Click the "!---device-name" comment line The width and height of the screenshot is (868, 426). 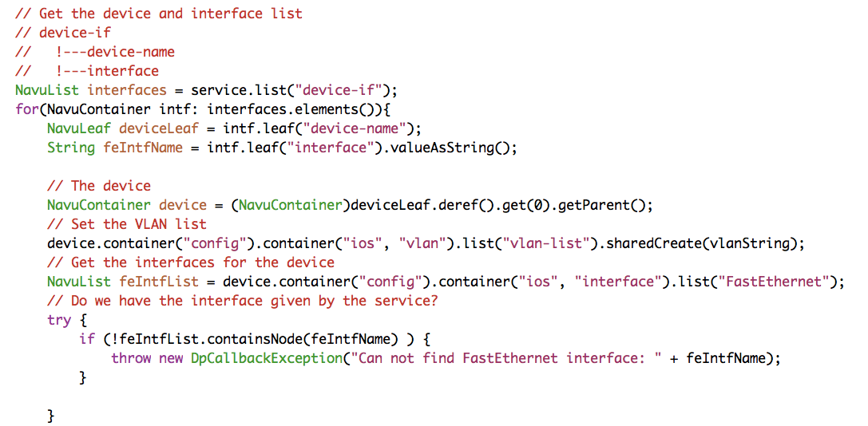[x=115, y=52]
